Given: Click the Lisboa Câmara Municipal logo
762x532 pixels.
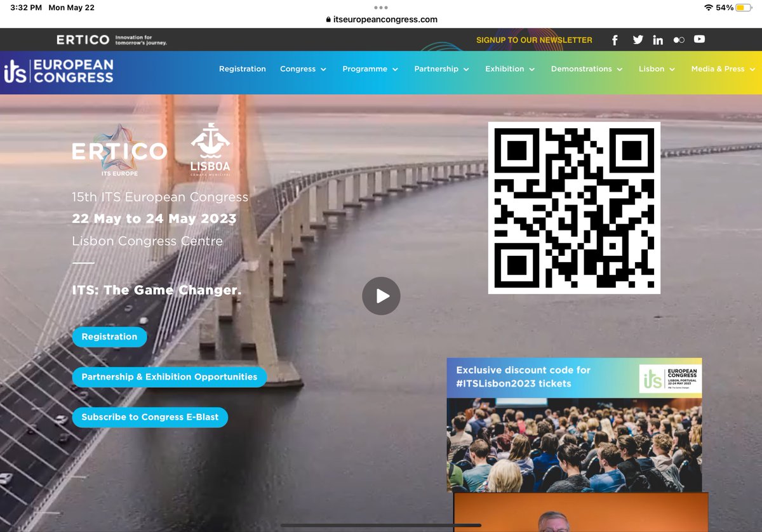Looking at the screenshot, I should [x=210, y=149].
